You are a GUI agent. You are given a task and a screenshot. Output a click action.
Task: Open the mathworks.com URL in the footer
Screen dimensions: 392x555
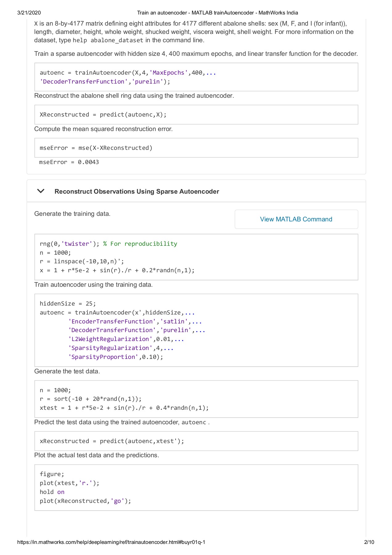point(111,542)
